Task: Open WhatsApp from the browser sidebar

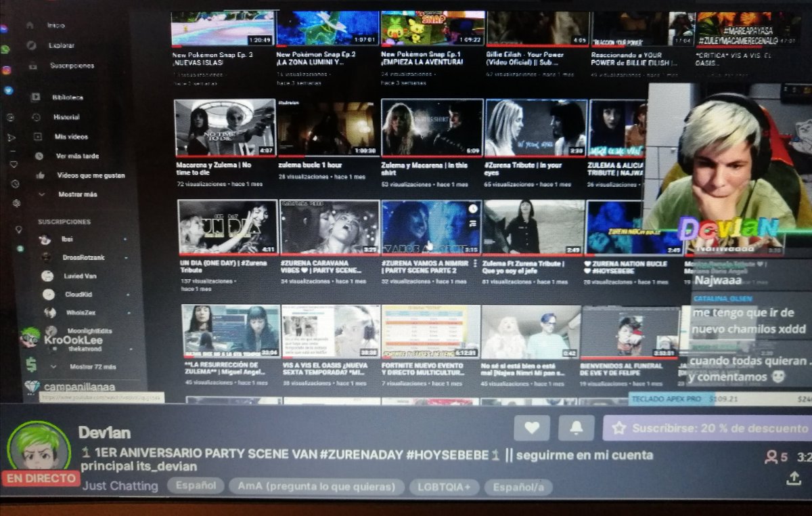Action: point(5,49)
